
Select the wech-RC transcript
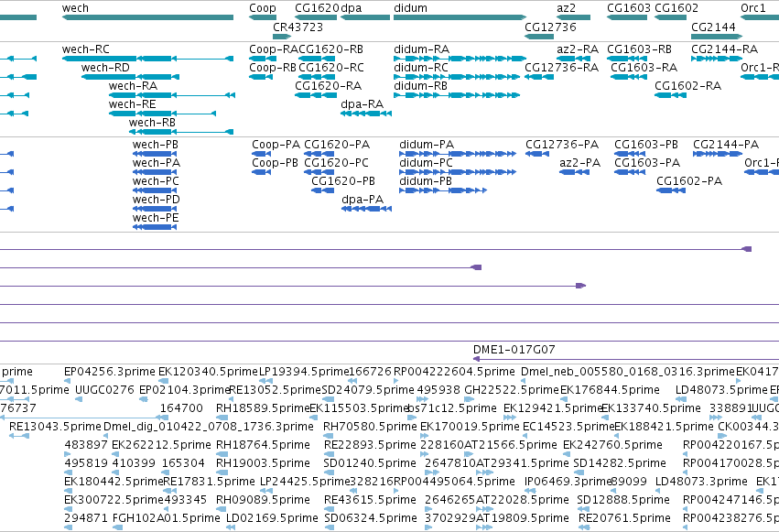click(x=147, y=59)
